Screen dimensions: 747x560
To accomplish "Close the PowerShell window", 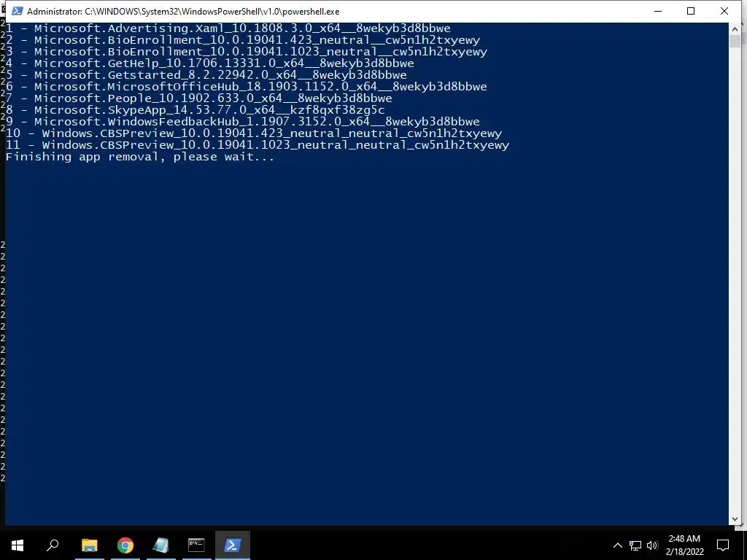I will click(x=724, y=11).
